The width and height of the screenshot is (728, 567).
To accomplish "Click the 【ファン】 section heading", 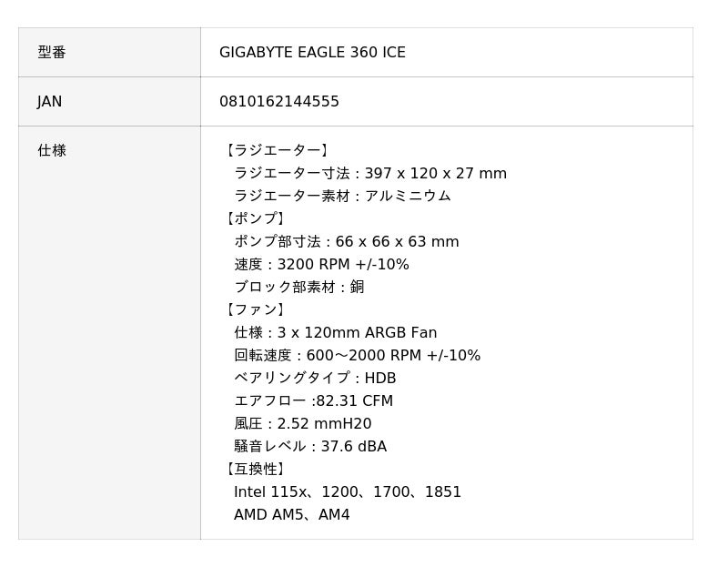I will click(255, 310).
